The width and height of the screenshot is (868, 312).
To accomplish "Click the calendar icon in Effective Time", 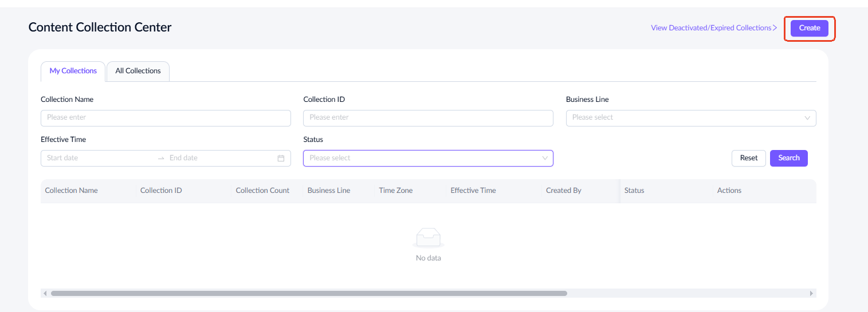I will (281, 158).
